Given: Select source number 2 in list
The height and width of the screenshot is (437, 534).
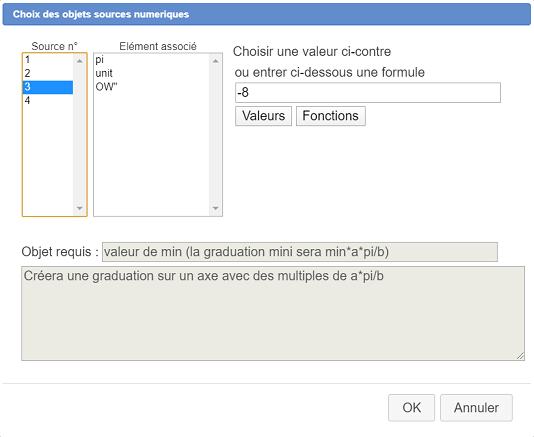Looking at the screenshot, I should (48, 74).
